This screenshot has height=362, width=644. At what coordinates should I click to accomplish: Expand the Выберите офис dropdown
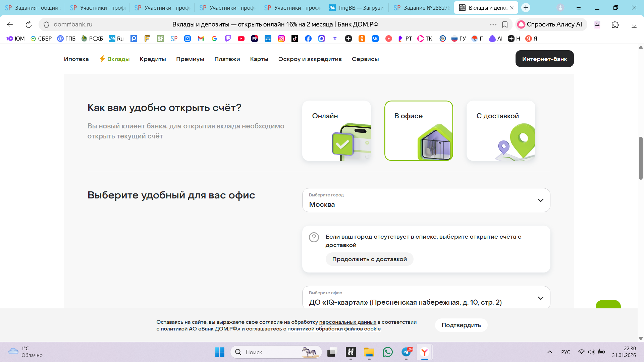pyautogui.click(x=426, y=298)
